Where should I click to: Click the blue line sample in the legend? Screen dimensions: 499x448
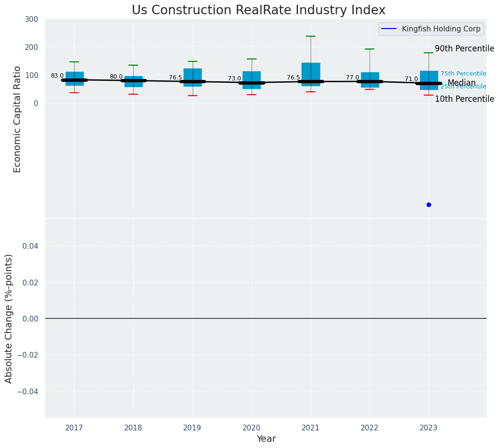pos(390,29)
